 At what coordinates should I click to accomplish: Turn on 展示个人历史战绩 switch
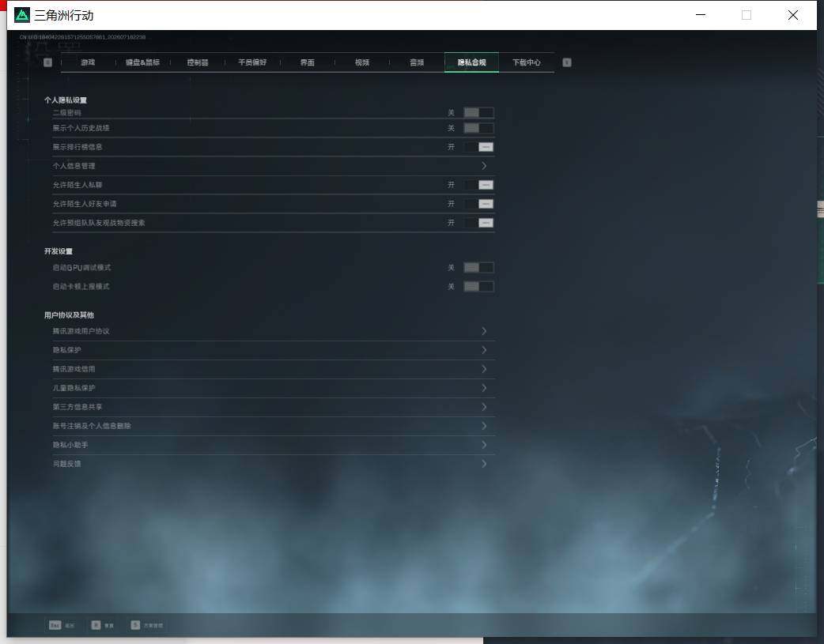[478, 128]
